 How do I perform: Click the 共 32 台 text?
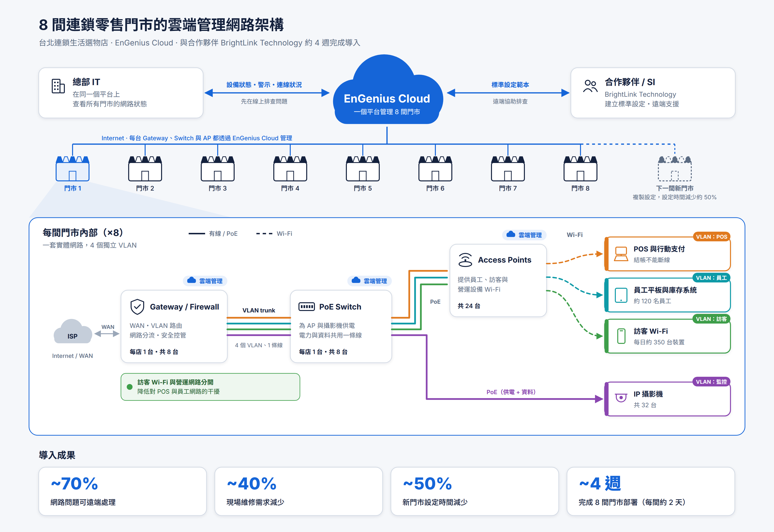tap(645, 405)
